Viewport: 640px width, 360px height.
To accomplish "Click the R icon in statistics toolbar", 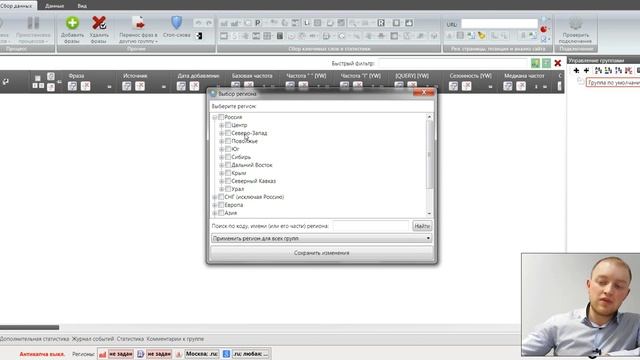I will (381, 23).
